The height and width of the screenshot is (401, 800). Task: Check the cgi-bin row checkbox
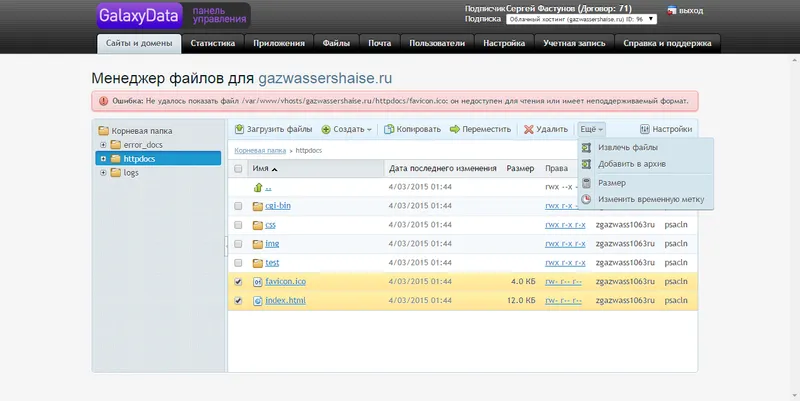tap(238, 206)
